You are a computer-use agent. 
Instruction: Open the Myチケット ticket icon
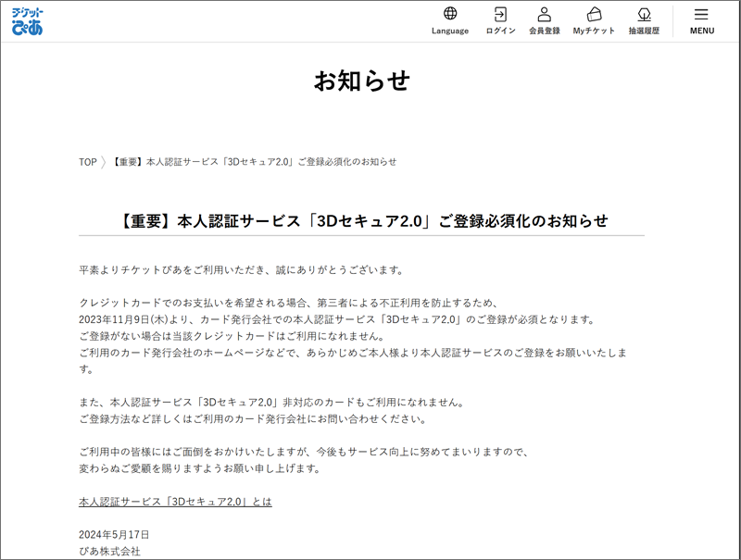(594, 14)
